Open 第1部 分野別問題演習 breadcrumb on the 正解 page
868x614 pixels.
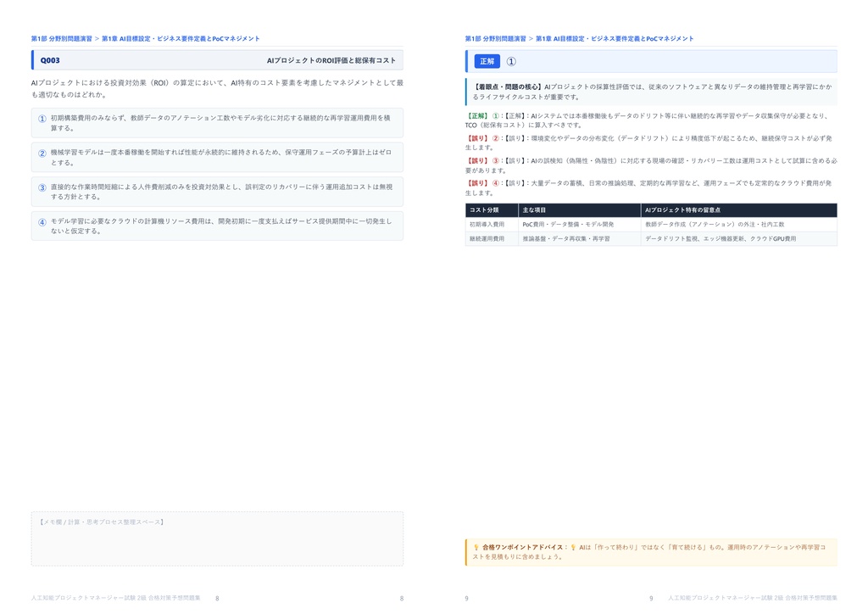[x=495, y=39]
